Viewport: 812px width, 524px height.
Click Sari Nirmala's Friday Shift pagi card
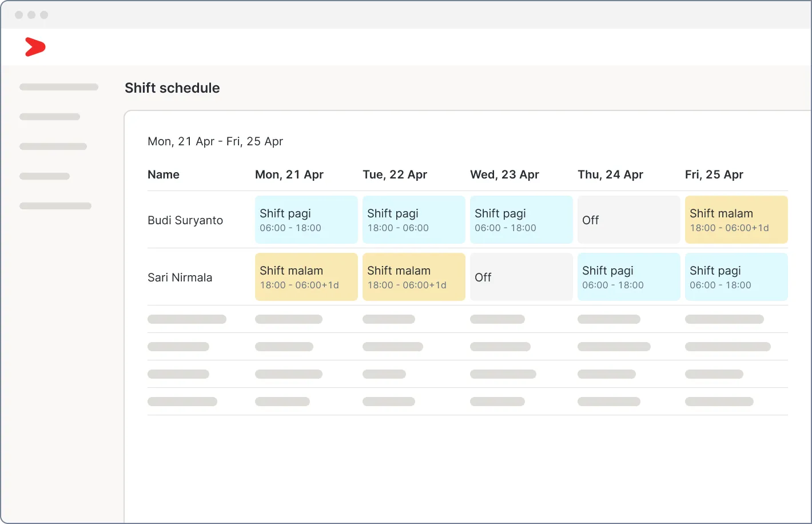pos(737,277)
